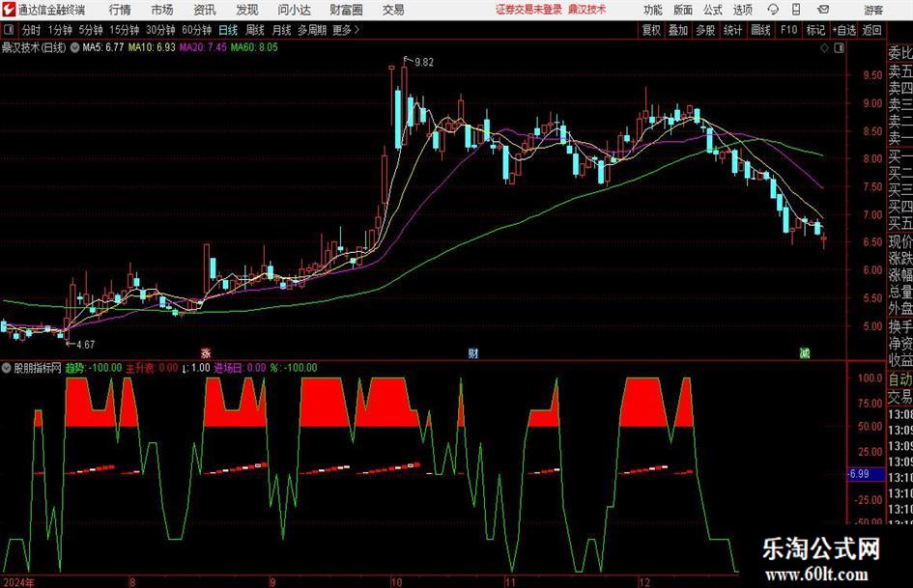Click the 多股 button
Viewport: 913px width, 588px height.
click(705, 30)
